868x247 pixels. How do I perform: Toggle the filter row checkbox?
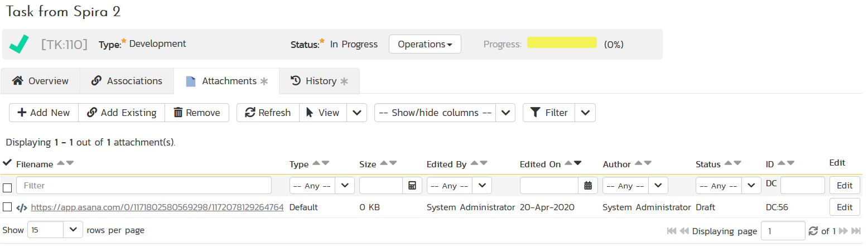coord(7,187)
